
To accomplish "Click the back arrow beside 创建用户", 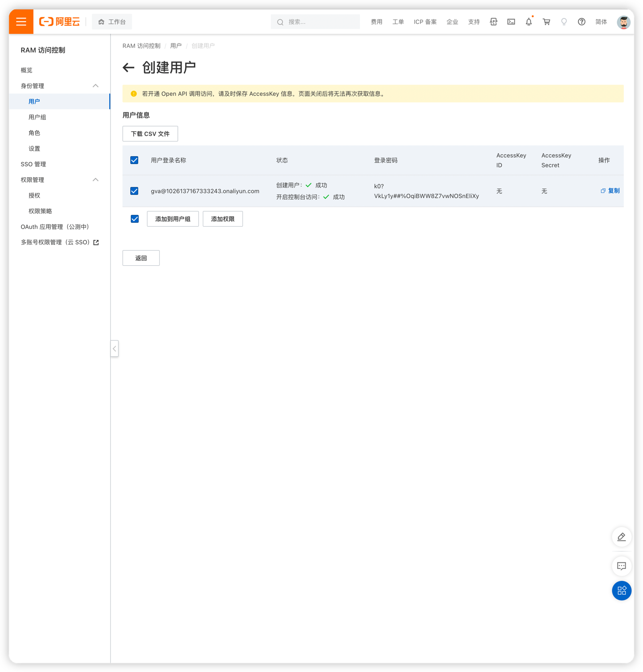I will (x=128, y=68).
